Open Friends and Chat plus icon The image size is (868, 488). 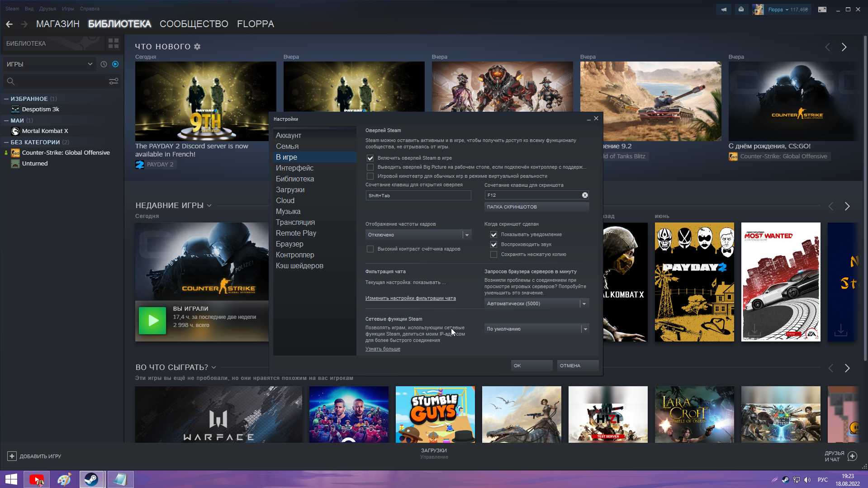[852, 456]
